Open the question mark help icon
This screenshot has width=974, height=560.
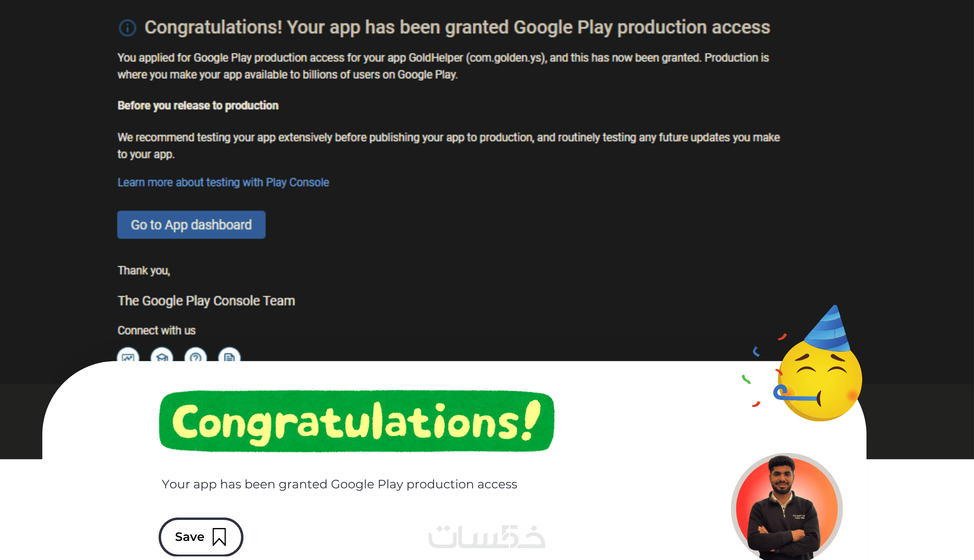[x=196, y=356]
